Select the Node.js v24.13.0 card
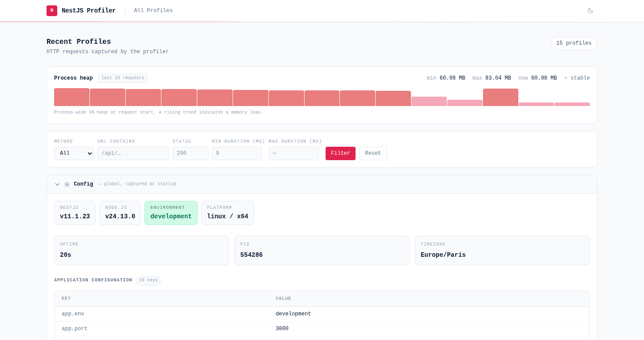 (x=120, y=213)
